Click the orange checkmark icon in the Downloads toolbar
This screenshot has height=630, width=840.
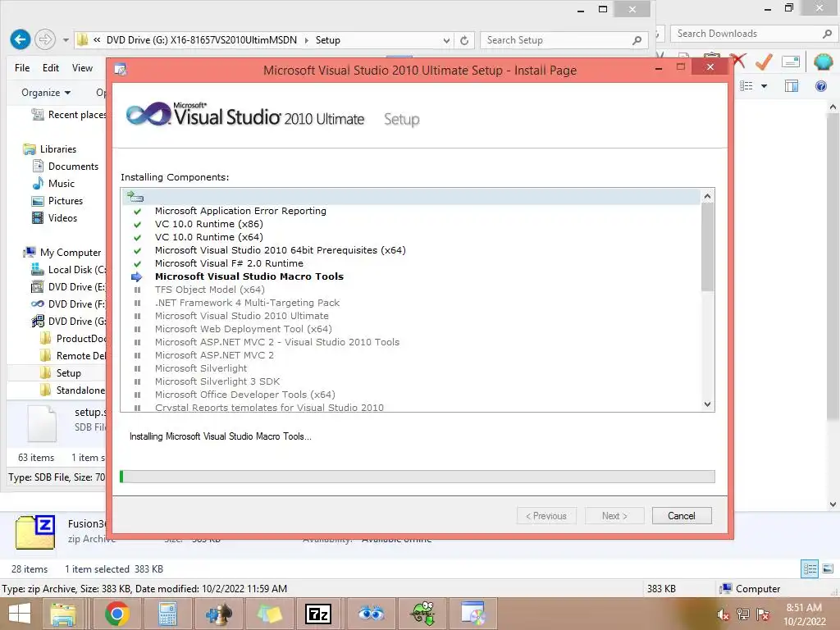764,62
